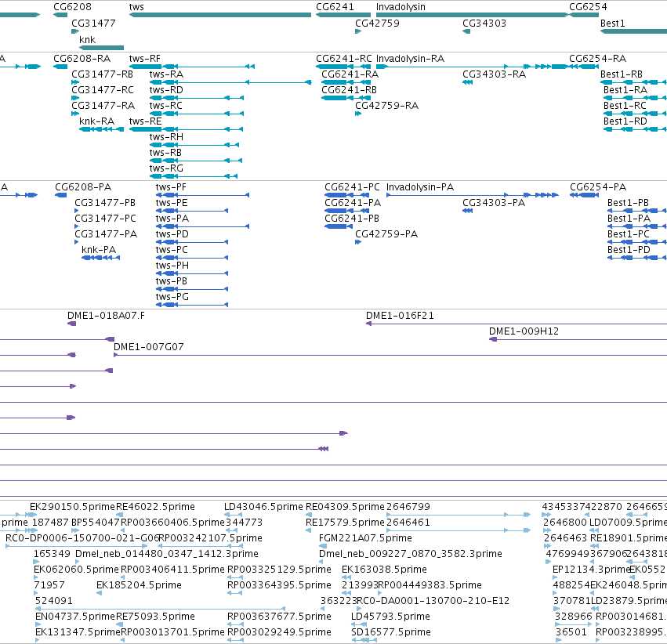Click transcript tws-RD label
This screenshot has height=644, width=667.
[166, 90]
